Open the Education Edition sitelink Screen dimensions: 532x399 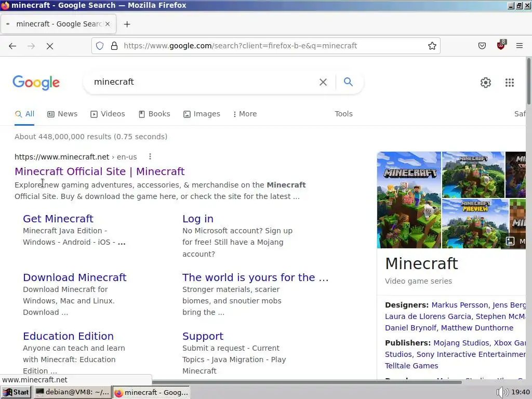(x=68, y=336)
